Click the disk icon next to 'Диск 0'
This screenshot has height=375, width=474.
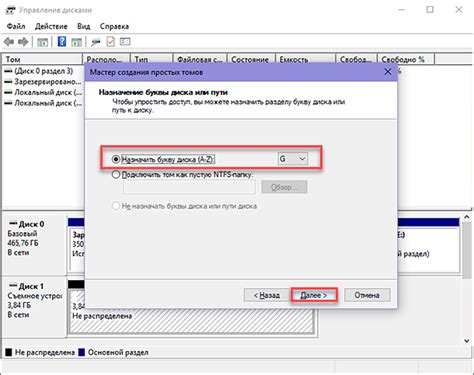[x=13, y=223]
